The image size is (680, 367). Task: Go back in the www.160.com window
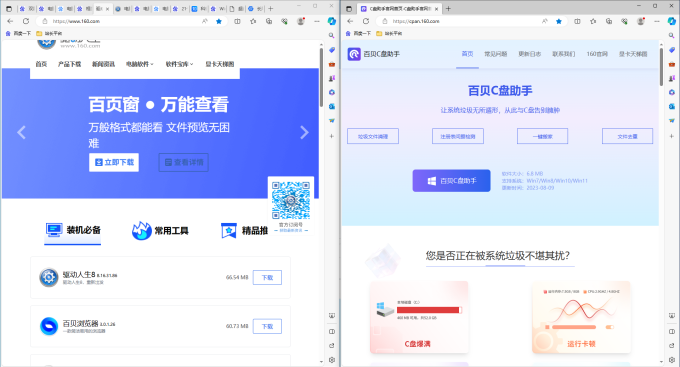click(x=10, y=21)
